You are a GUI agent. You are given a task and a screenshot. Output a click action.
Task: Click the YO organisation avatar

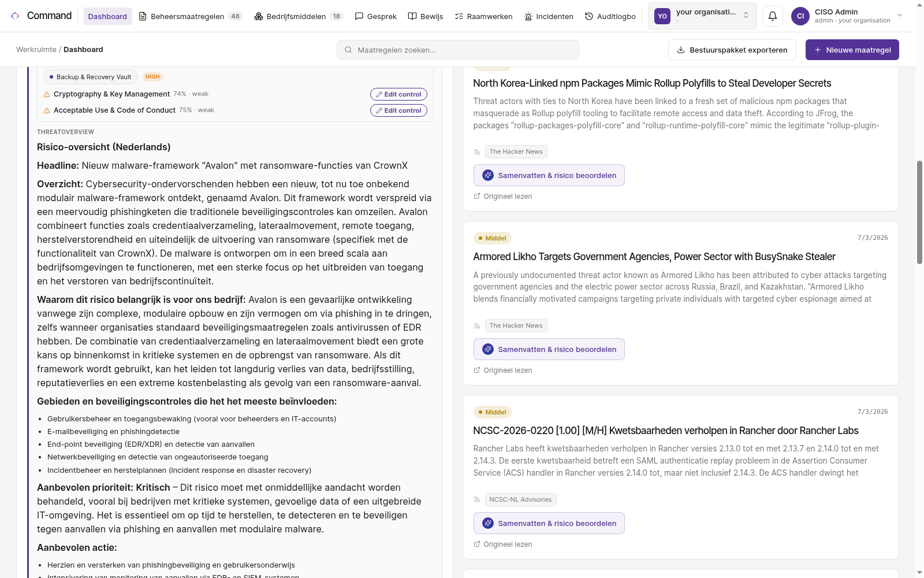662,16
